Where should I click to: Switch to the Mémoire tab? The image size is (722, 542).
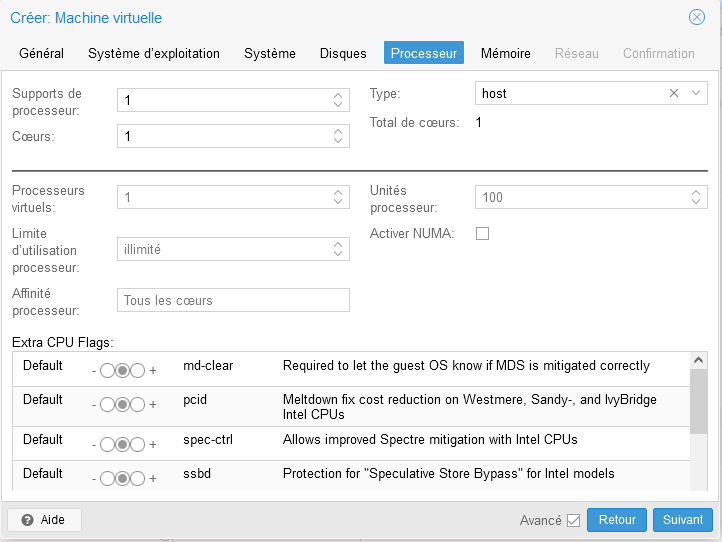coord(505,53)
